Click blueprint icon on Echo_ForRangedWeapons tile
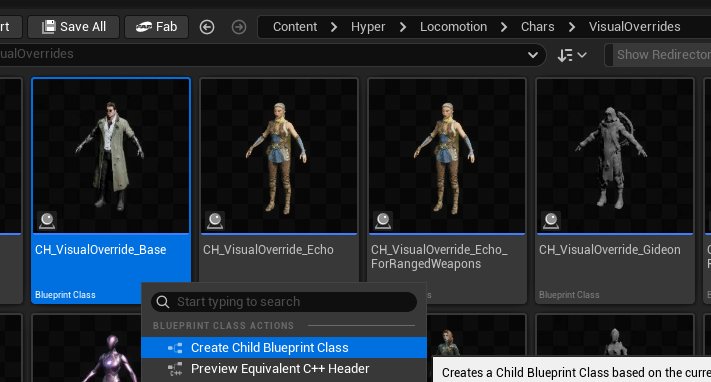This screenshot has width=711, height=382. click(x=383, y=221)
